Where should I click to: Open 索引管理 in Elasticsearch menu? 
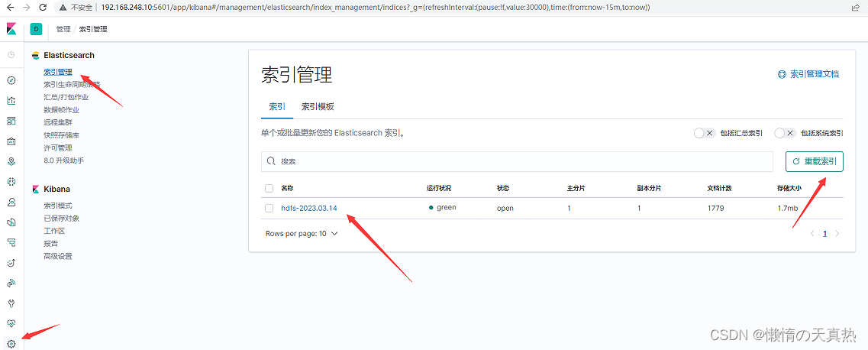coord(58,72)
